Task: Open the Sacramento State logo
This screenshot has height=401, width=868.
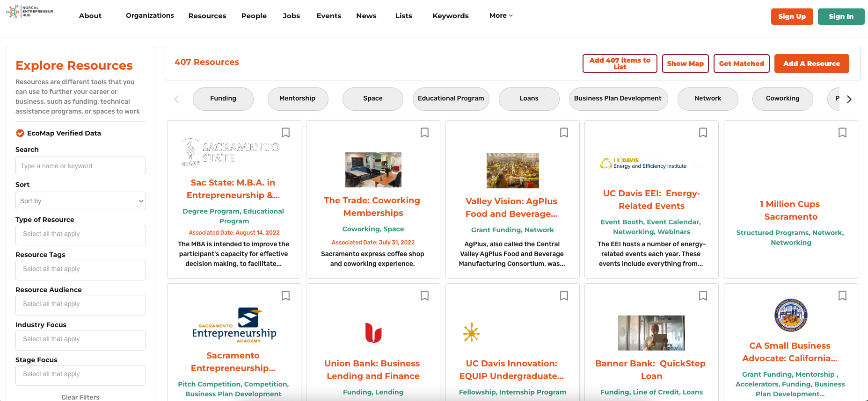Action: pos(230,152)
